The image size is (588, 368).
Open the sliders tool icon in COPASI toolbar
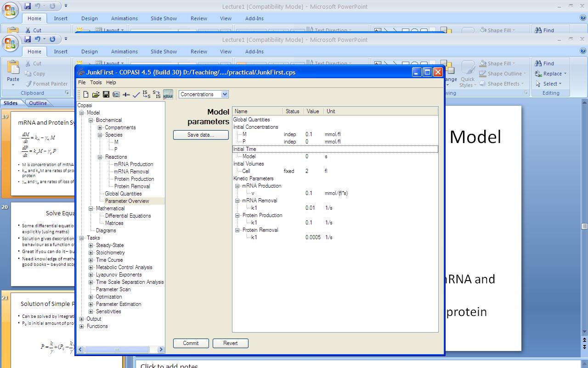[126, 94]
